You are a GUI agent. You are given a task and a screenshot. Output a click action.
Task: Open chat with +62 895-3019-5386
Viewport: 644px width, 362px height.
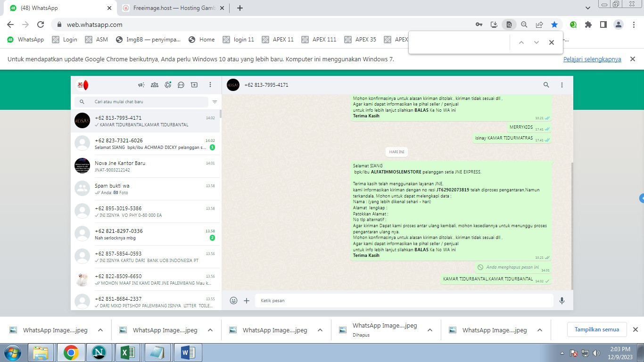pyautogui.click(x=145, y=211)
